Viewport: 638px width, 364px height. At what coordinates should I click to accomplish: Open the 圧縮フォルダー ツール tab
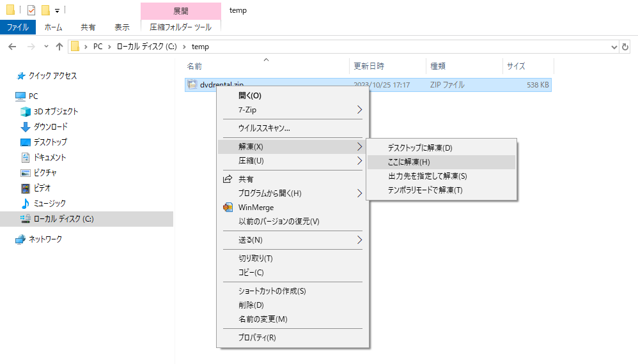[x=181, y=27]
